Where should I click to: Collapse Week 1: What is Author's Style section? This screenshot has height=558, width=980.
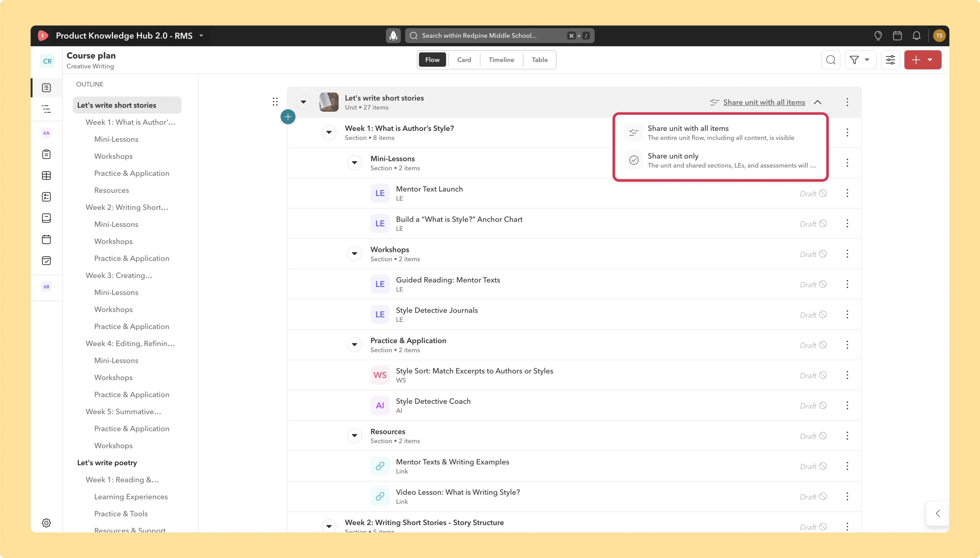329,132
